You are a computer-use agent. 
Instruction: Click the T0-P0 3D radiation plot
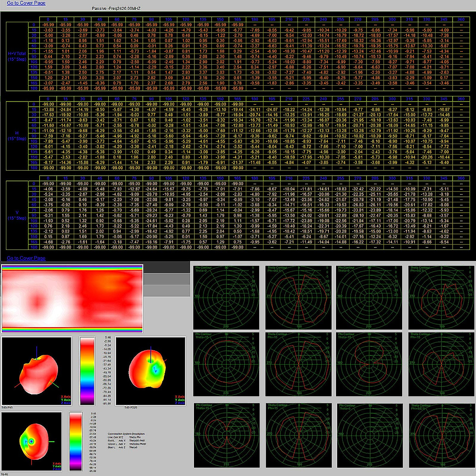[x=32, y=441]
